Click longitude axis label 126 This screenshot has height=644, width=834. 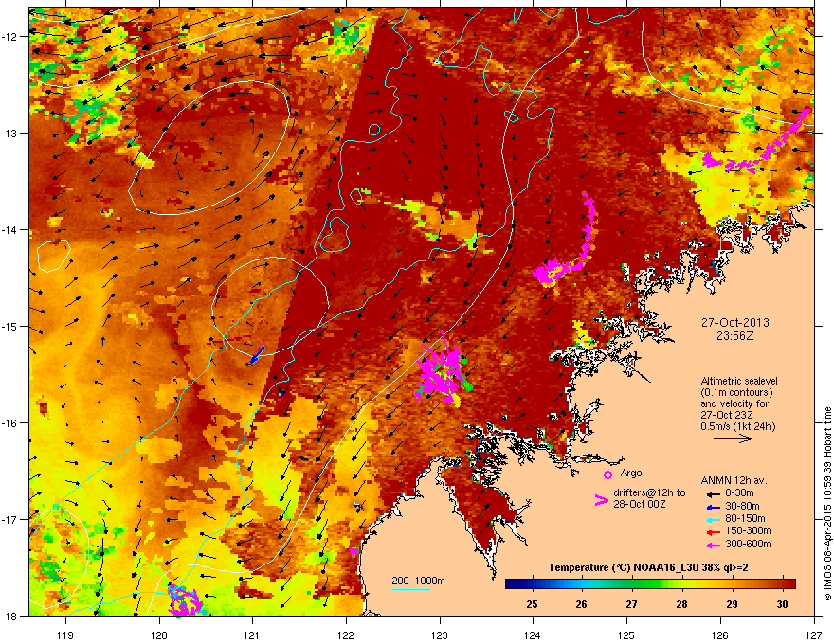tap(720, 635)
